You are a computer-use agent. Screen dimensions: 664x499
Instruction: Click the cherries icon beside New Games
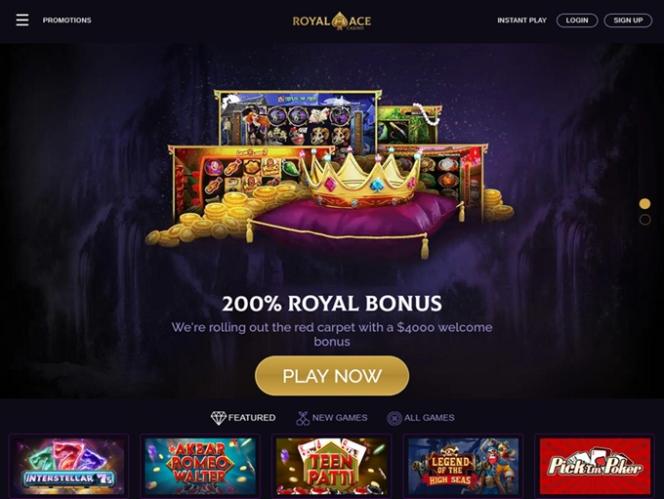[x=302, y=418]
